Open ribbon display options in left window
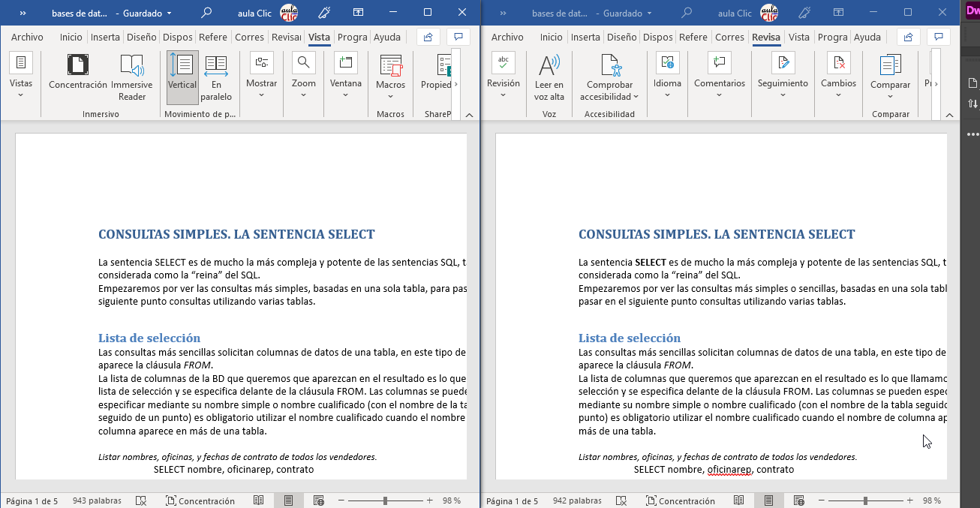Screen dimensions: 980x508 359,13
